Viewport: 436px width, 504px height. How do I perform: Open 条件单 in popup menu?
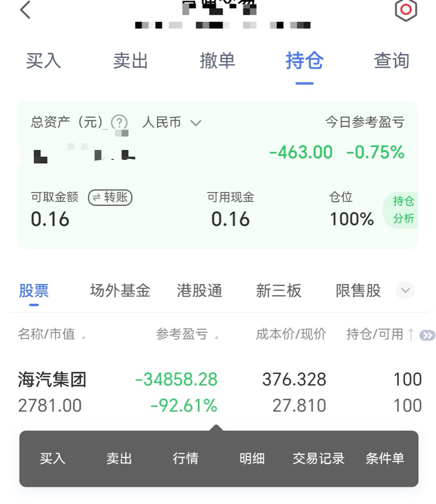(385, 458)
